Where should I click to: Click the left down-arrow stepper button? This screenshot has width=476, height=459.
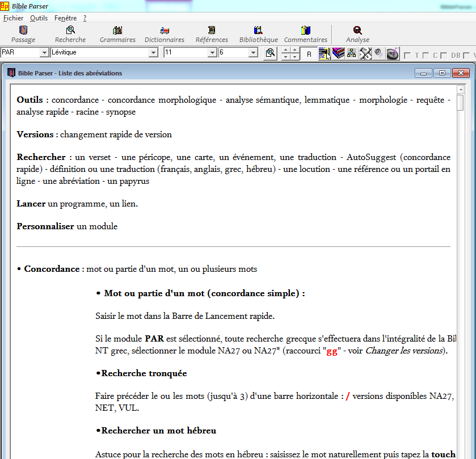click(286, 57)
